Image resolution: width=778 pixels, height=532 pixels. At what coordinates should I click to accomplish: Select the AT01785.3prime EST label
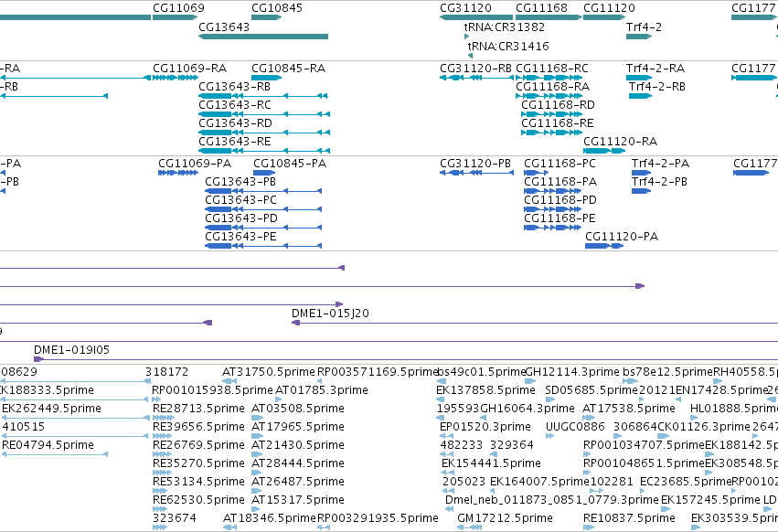(322, 390)
